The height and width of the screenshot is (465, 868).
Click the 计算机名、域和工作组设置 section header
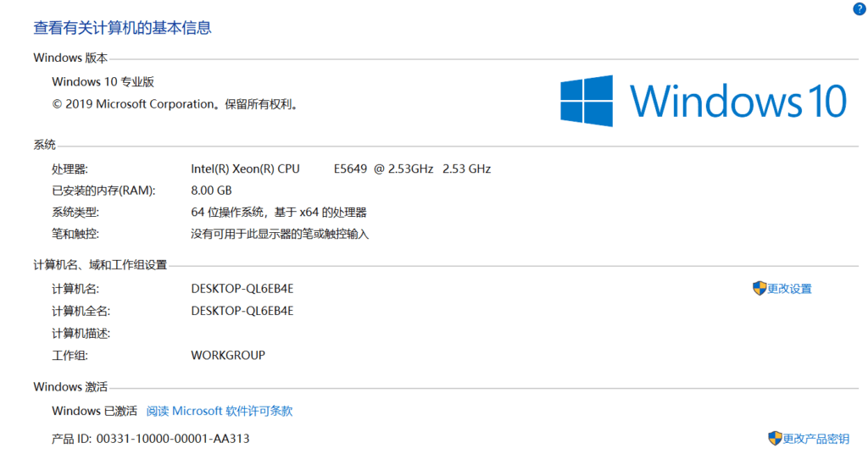click(x=100, y=265)
